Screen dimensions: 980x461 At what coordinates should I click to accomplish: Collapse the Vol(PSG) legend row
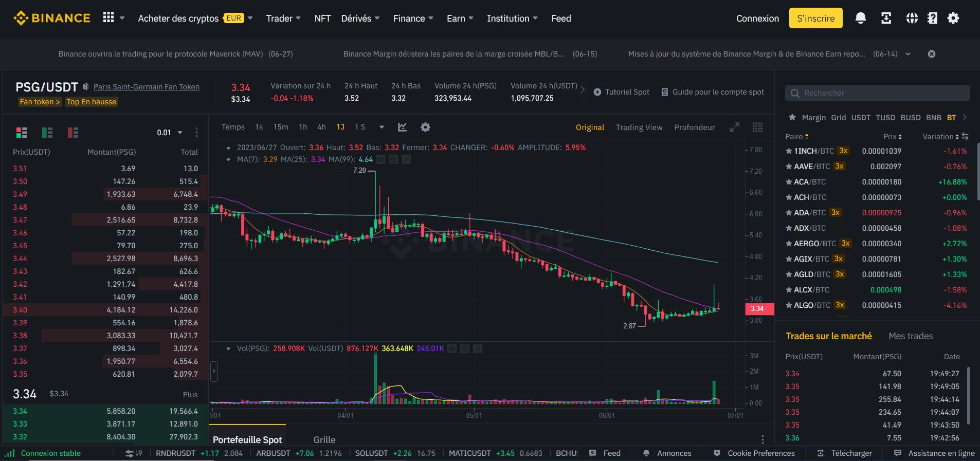pos(228,348)
